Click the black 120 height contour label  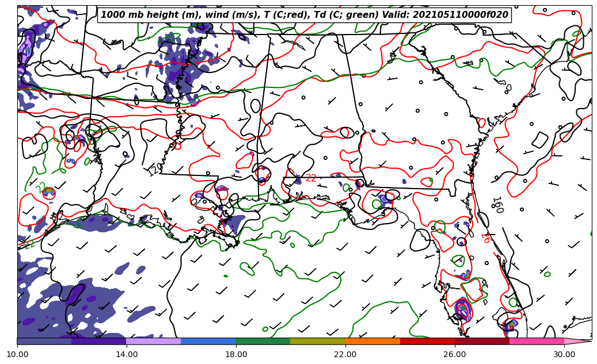click(154, 170)
